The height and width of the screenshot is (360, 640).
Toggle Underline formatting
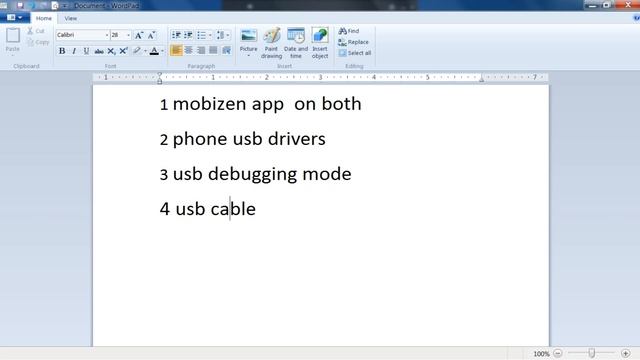(86, 51)
